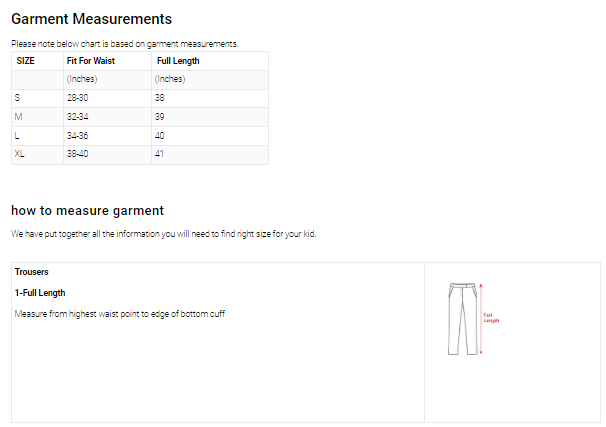Click the M size row cell
Viewport: 606px width, 427px height.
tap(19, 116)
